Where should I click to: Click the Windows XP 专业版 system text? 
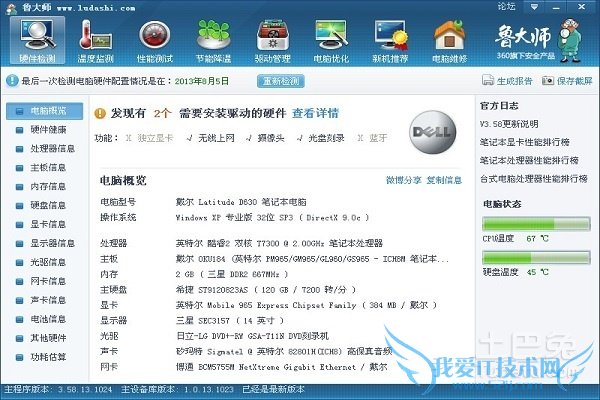[x=272, y=217]
